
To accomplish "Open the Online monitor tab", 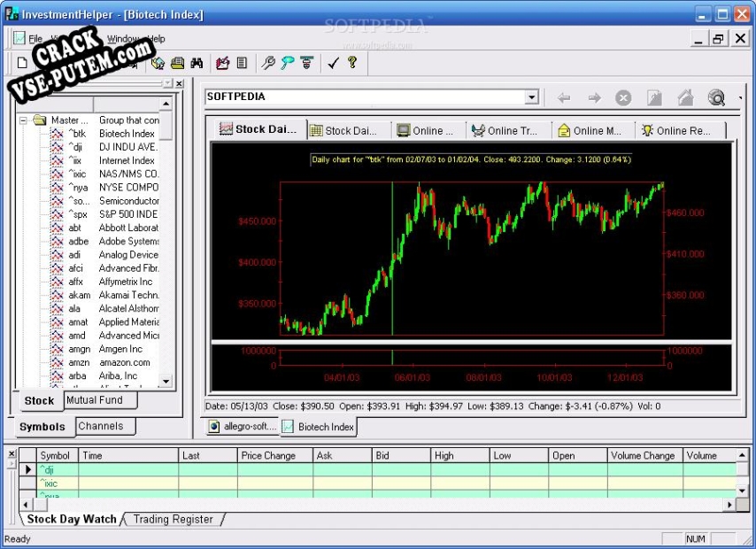I will pyautogui.click(x=429, y=131).
